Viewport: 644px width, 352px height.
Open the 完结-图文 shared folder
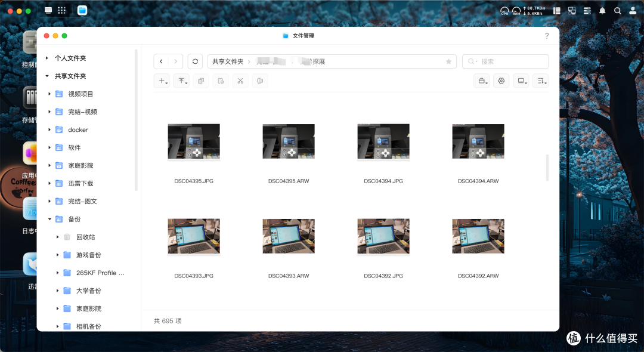82,201
